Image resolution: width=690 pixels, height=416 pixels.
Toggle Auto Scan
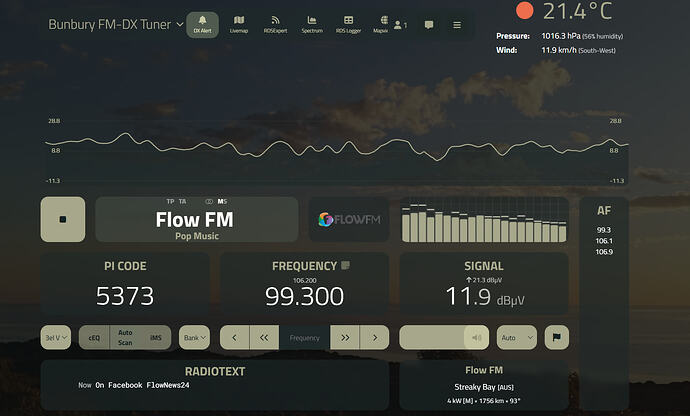pyautogui.click(x=125, y=338)
